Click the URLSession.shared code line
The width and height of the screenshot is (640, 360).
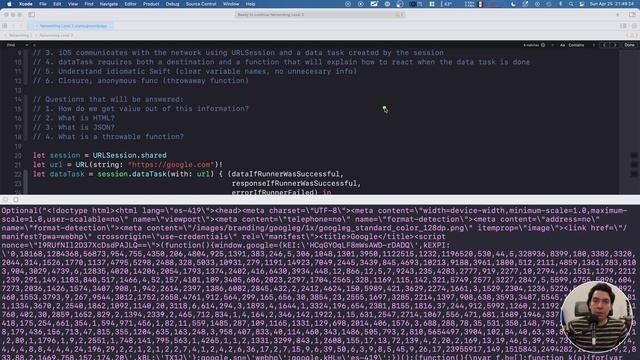coord(100,156)
